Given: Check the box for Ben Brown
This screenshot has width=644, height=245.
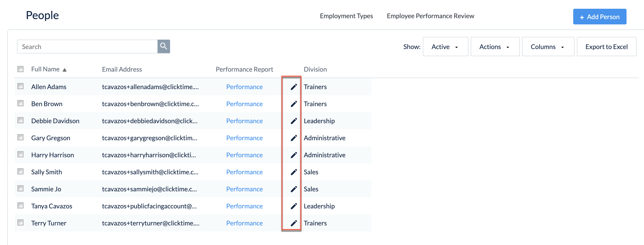Looking at the screenshot, I should 20,103.
